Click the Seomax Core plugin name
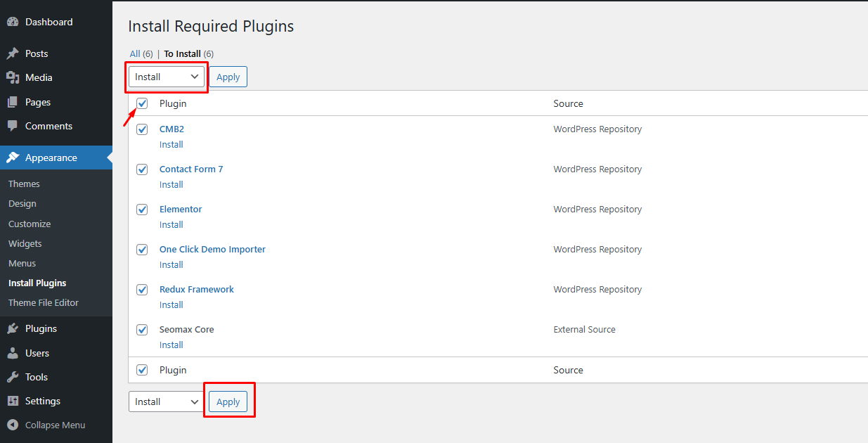 pyautogui.click(x=186, y=330)
